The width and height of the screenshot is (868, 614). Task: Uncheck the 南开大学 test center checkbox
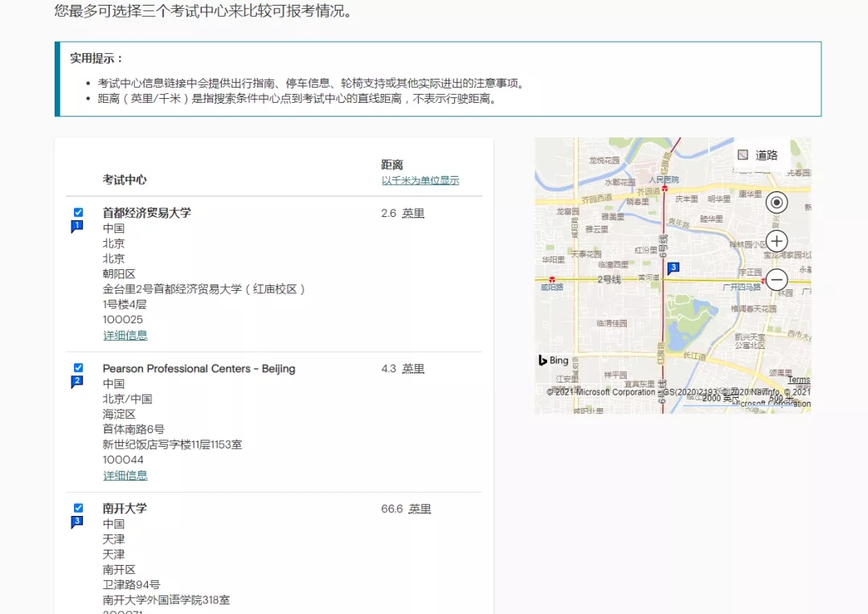(79, 508)
